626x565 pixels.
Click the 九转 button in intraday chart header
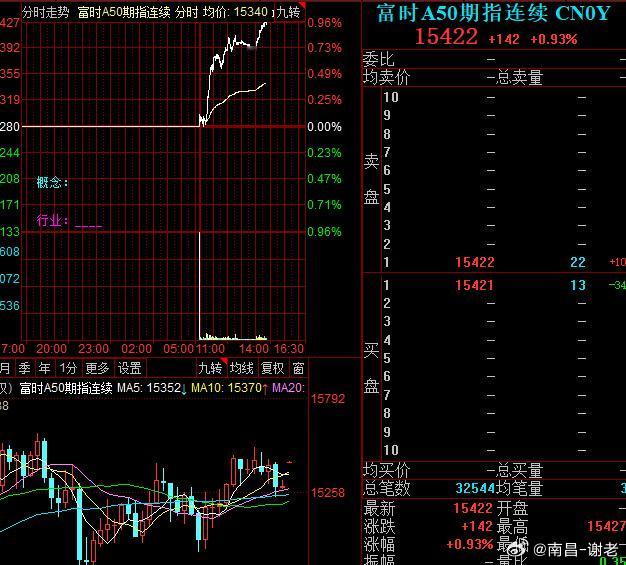coord(289,12)
